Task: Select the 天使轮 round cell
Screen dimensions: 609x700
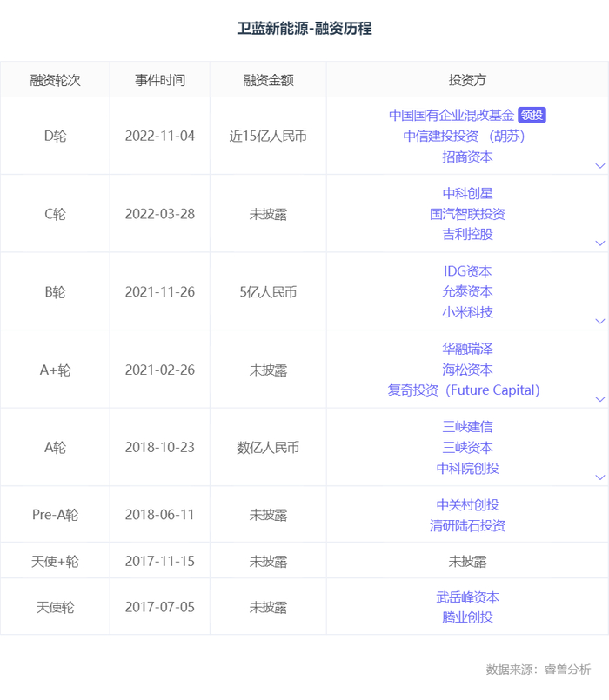Action: (55, 607)
